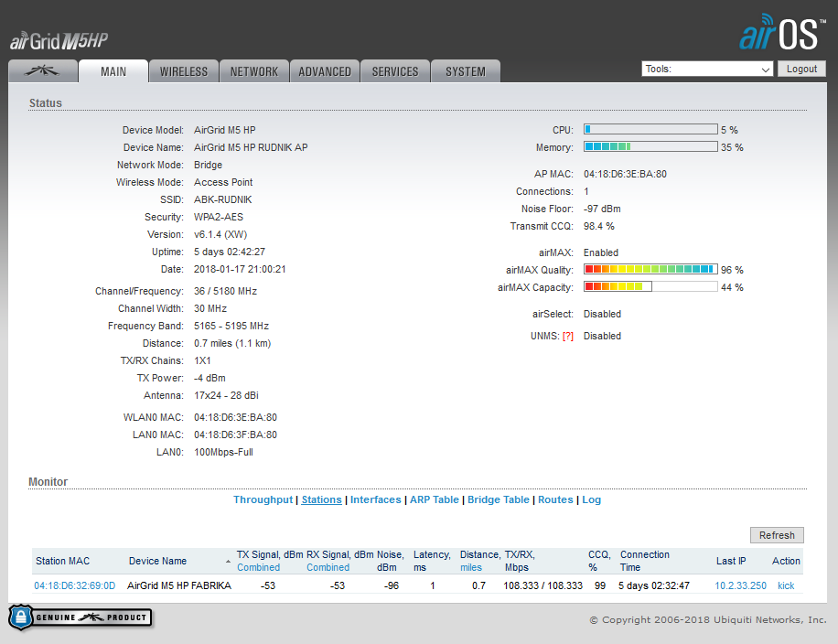Open the ADVANCED tab
The width and height of the screenshot is (838, 644).
[x=325, y=71]
